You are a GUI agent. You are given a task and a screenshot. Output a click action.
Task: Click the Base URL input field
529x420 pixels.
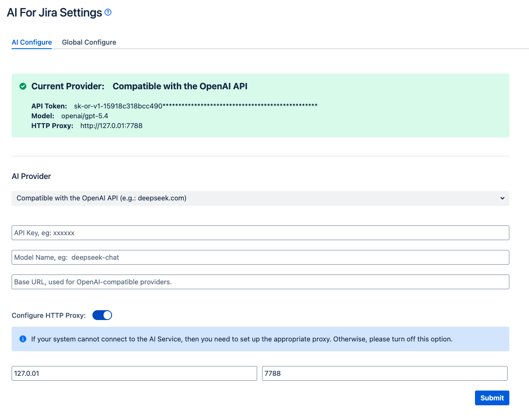[260, 282]
